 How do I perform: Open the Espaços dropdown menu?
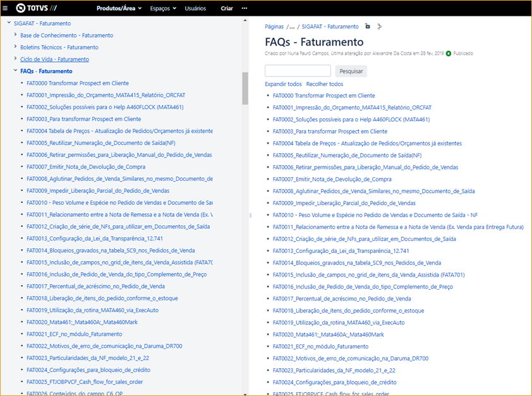pyautogui.click(x=163, y=8)
